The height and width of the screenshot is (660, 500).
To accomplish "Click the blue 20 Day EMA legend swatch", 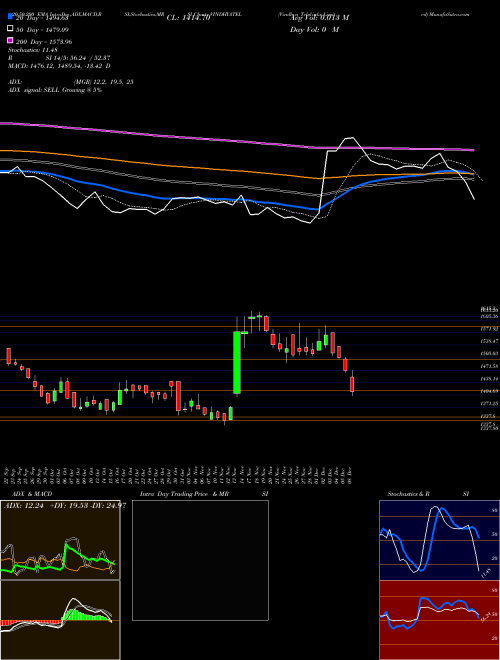I will [x=10, y=17].
